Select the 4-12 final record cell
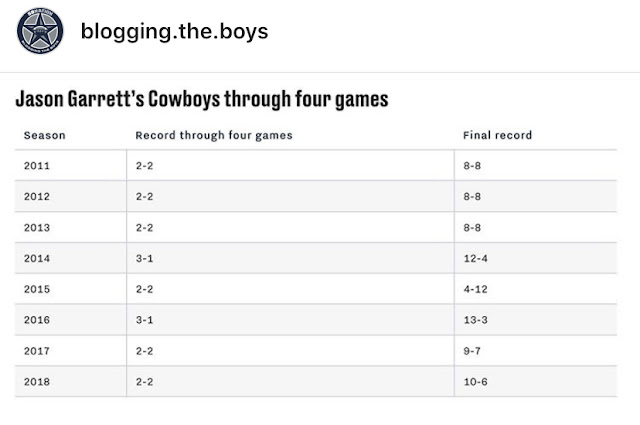Image resolution: width=640 pixels, height=425 pixels. 475,289
